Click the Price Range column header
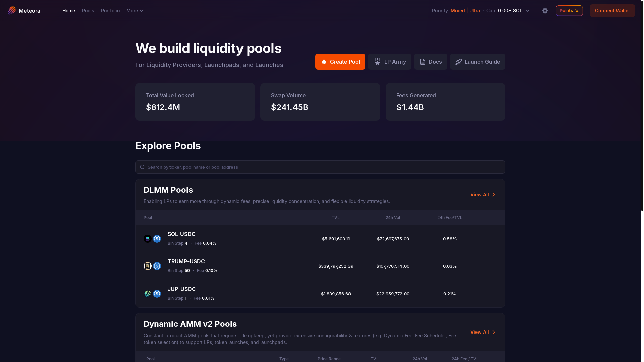644x362 pixels. pos(329,359)
